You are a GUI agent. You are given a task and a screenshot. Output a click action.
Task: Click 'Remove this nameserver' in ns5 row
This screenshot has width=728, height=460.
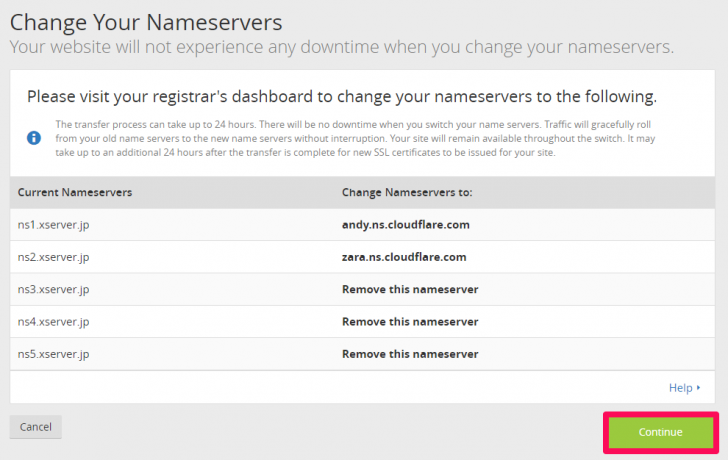pos(410,354)
